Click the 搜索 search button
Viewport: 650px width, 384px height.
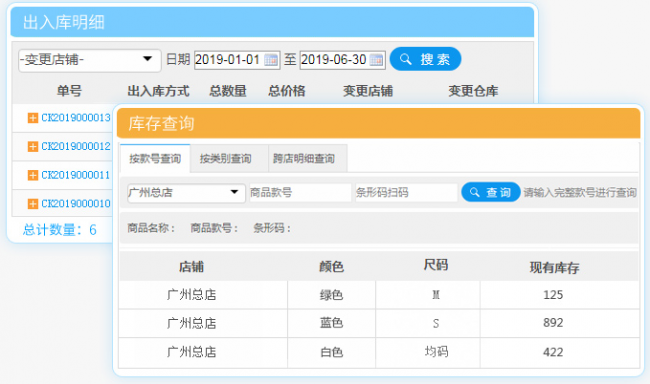[x=425, y=59]
